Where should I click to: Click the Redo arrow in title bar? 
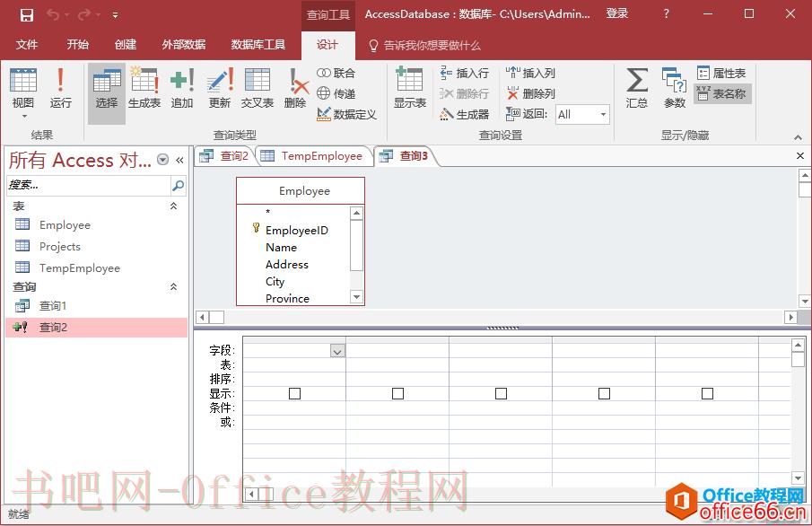[x=84, y=14]
